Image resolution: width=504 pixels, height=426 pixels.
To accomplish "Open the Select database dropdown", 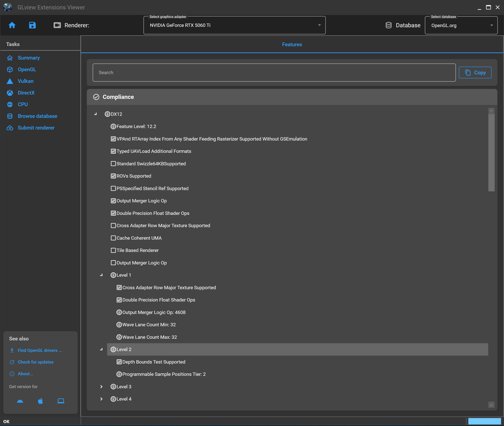I will 461,25.
